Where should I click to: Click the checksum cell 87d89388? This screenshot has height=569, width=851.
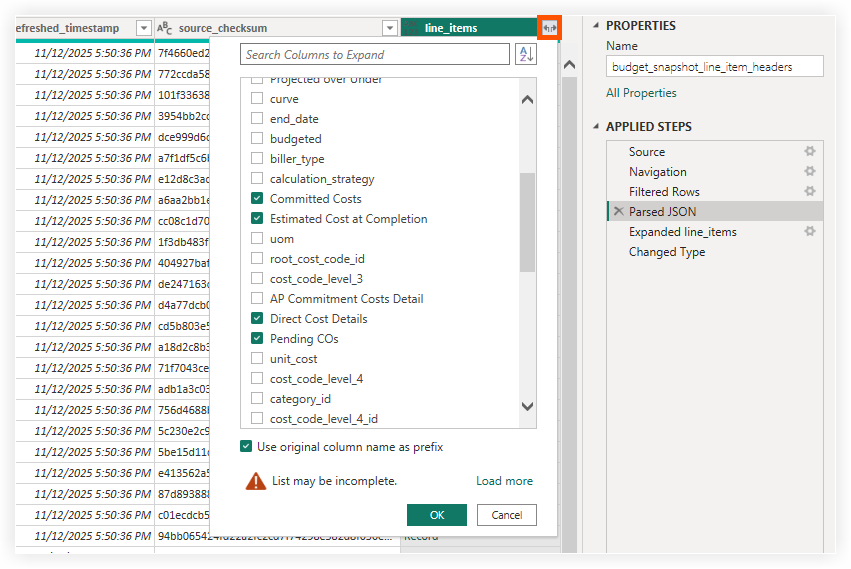(183, 494)
